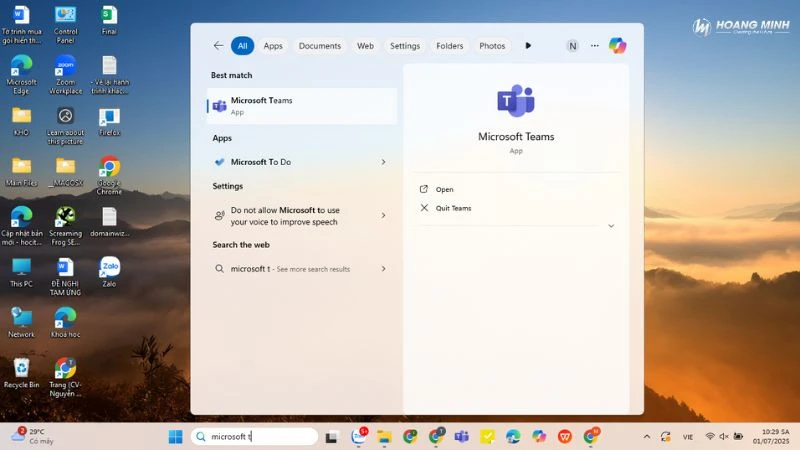Screen dimensions: 800x450
Task: Select the Zoom Workplace desktop shortcut
Action: click(65, 74)
